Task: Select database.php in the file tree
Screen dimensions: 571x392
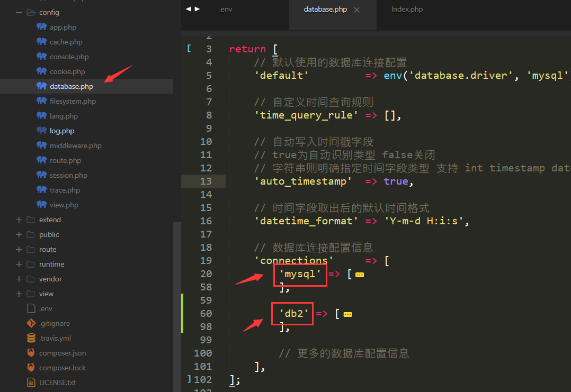Action: pos(72,86)
